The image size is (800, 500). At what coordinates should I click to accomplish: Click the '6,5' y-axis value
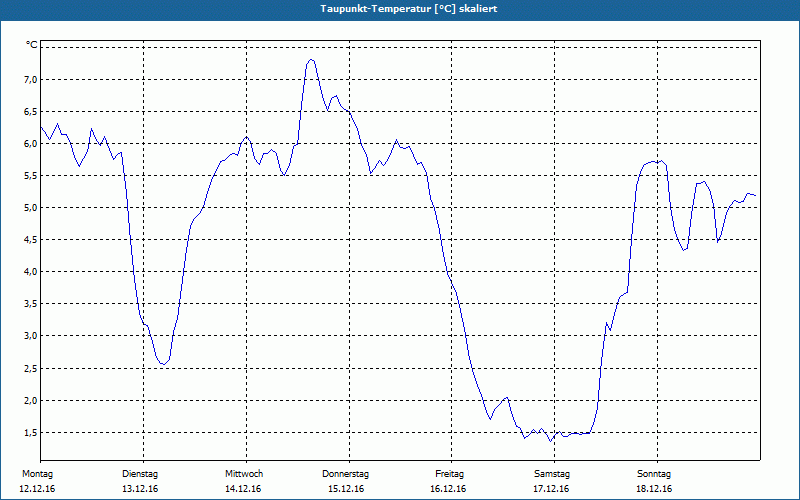31,111
